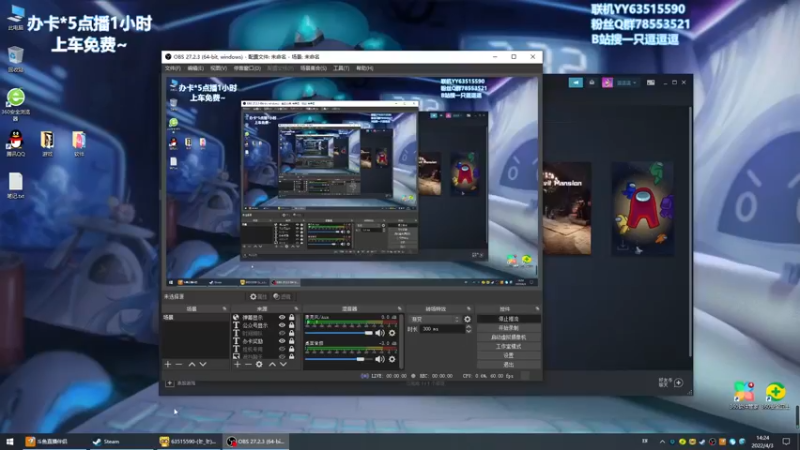Open Steam friends and chat plus icon
Image resolution: width=800 pixels, height=450 pixels.
pyautogui.click(x=678, y=383)
